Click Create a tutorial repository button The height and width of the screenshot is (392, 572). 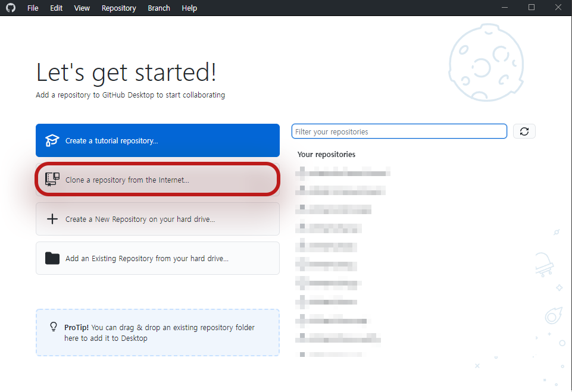pos(158,140)
